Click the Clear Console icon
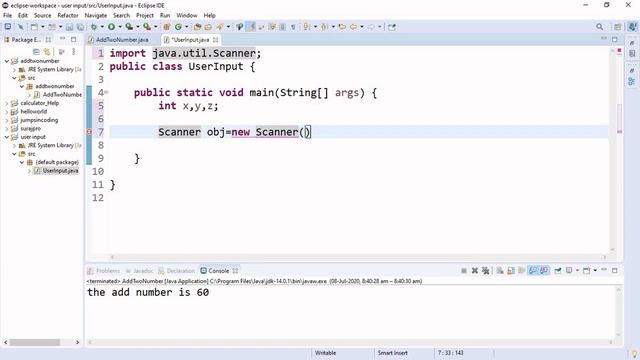The image size is (640, 360). [500, 271]
